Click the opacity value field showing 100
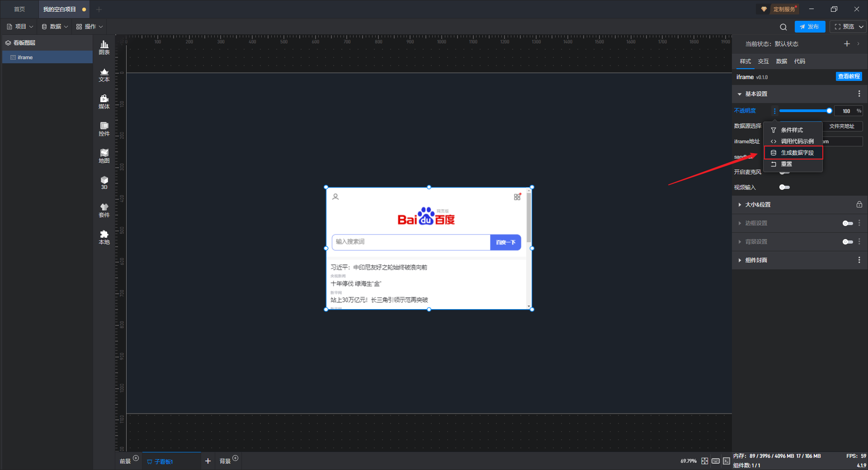The height and width of the screenshot is (470, 868). (845, 111)
